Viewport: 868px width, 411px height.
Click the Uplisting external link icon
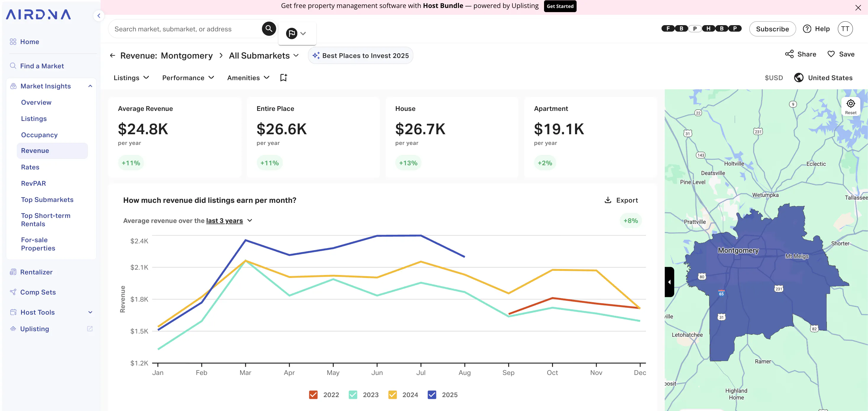coord(90,329)
